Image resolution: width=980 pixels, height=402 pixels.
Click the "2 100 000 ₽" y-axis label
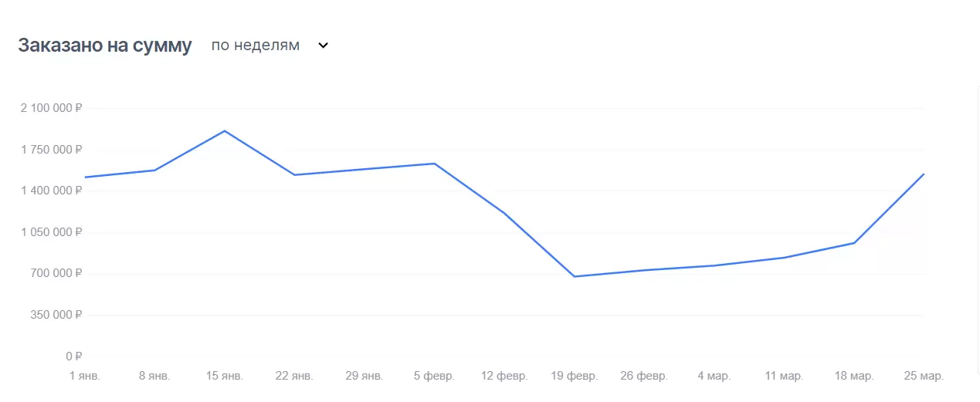click(51, 108)
